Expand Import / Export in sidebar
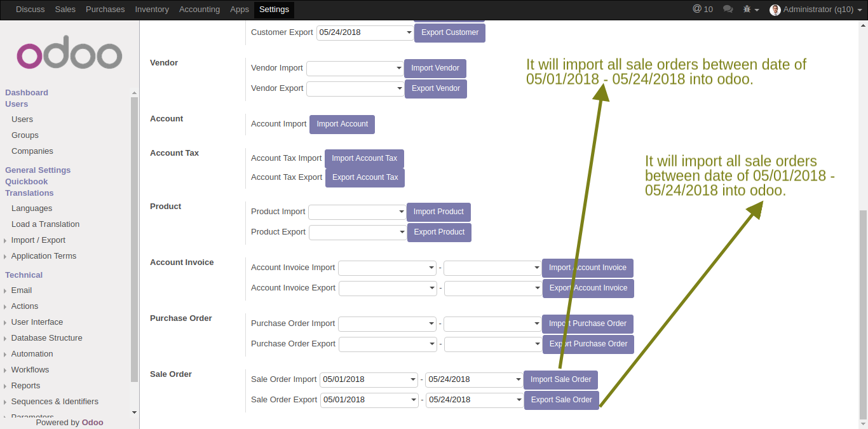 point(38,240)
